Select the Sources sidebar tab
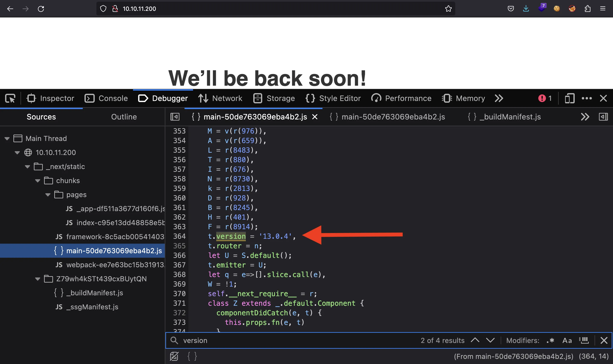Viewport: 613px width, 364px height. (x=41, y=117)
